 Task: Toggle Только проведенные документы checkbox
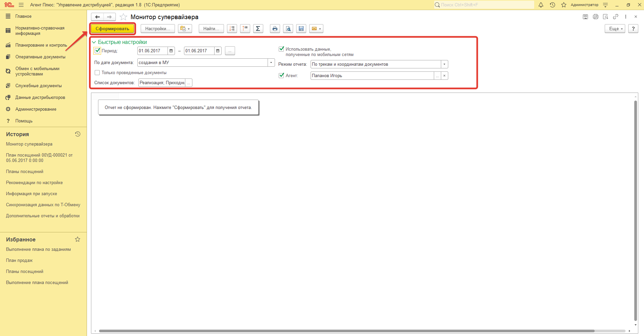click(97, 72)
